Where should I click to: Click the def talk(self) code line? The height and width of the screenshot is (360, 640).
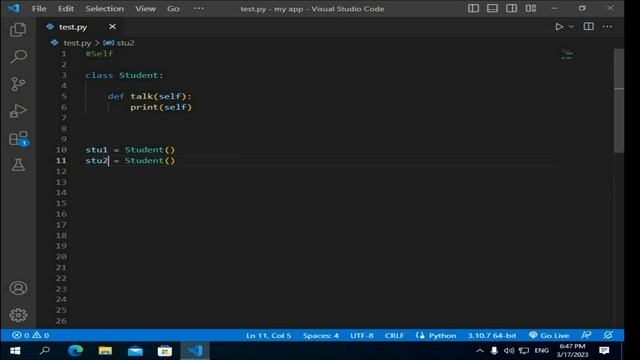point(149,96)
